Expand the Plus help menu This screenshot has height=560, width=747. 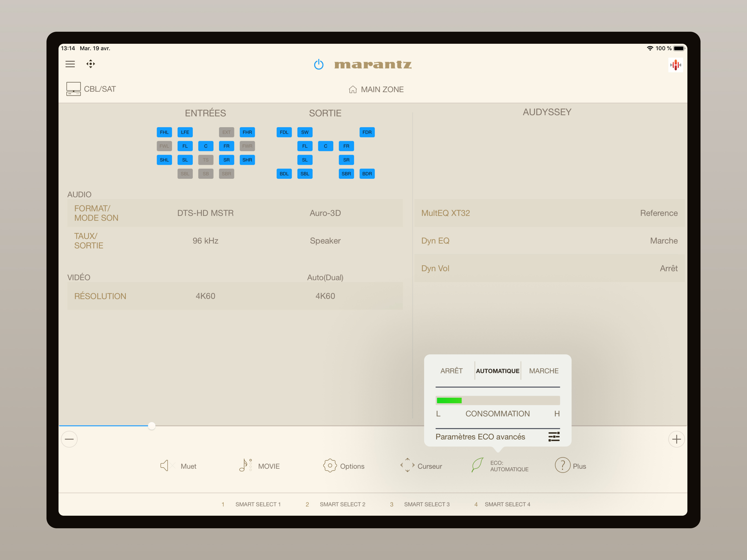[x=562, y=465]
